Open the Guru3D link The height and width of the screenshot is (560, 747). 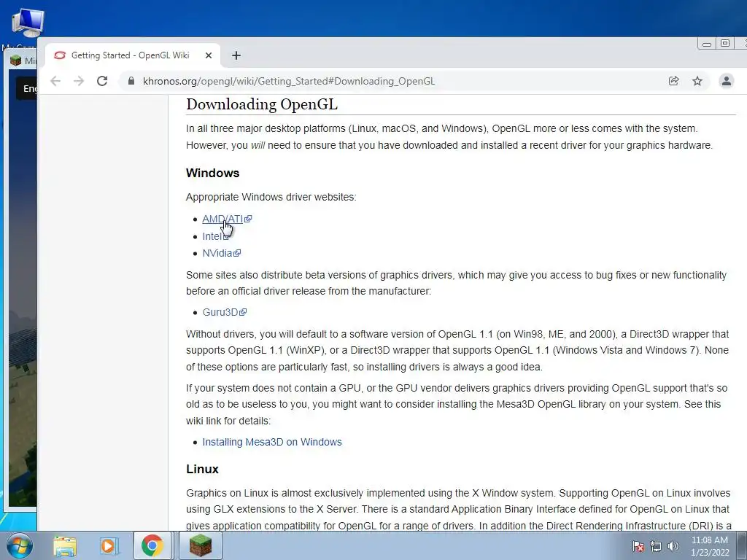click(x=220, y=312)
